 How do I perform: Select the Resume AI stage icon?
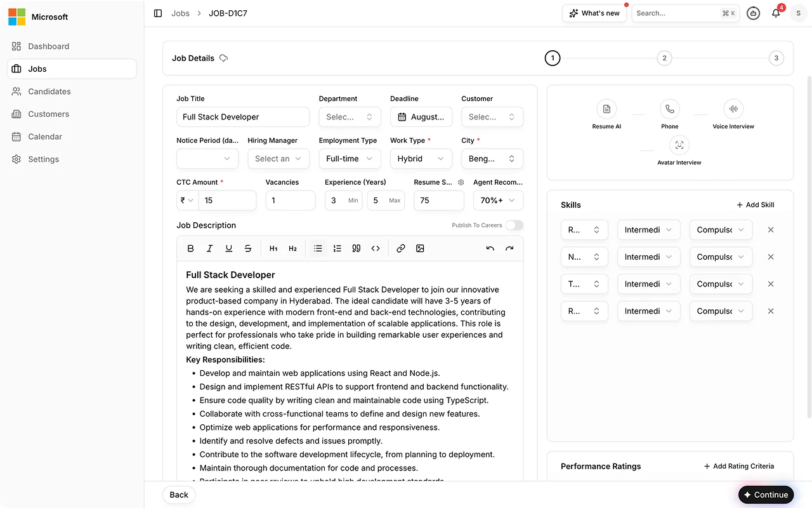coord(606,109)
